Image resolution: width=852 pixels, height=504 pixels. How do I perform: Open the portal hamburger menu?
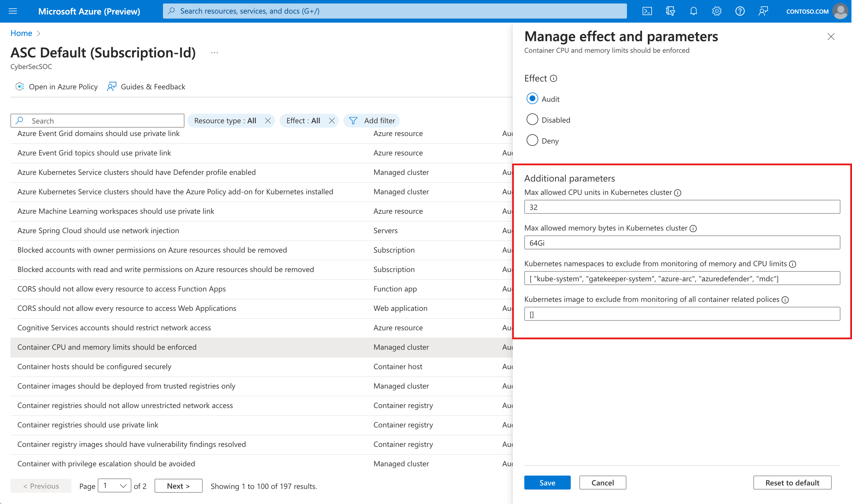click(x=12, y=11)
